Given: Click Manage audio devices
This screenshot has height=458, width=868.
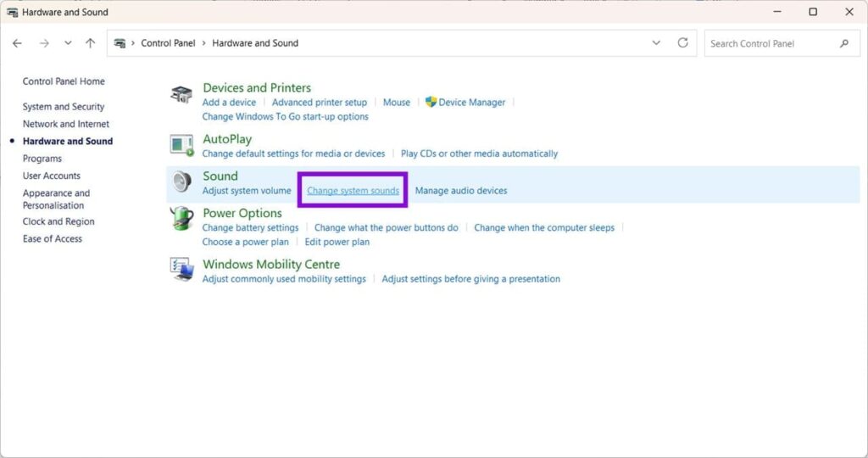Looking at the screenshot, I should click(461, 191).
